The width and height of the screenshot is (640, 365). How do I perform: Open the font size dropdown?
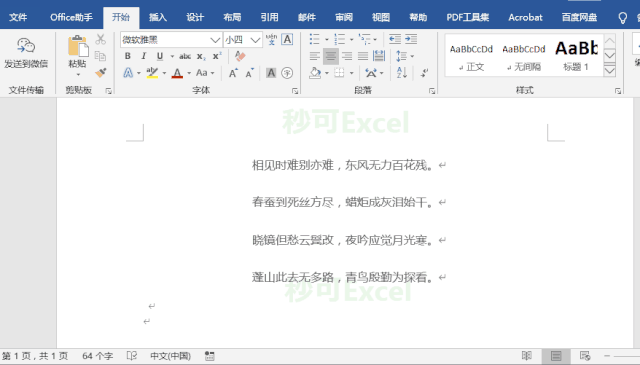click(x=256, y=40)
